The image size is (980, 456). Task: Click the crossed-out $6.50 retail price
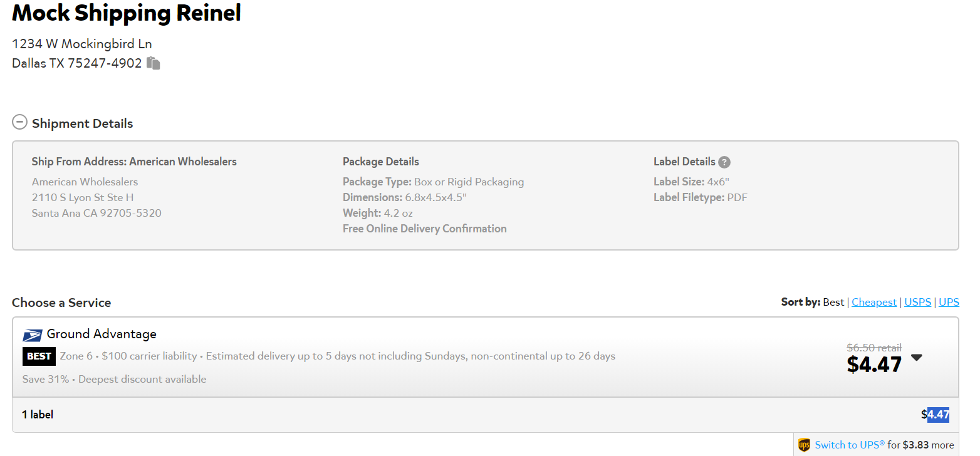[873, 348]
